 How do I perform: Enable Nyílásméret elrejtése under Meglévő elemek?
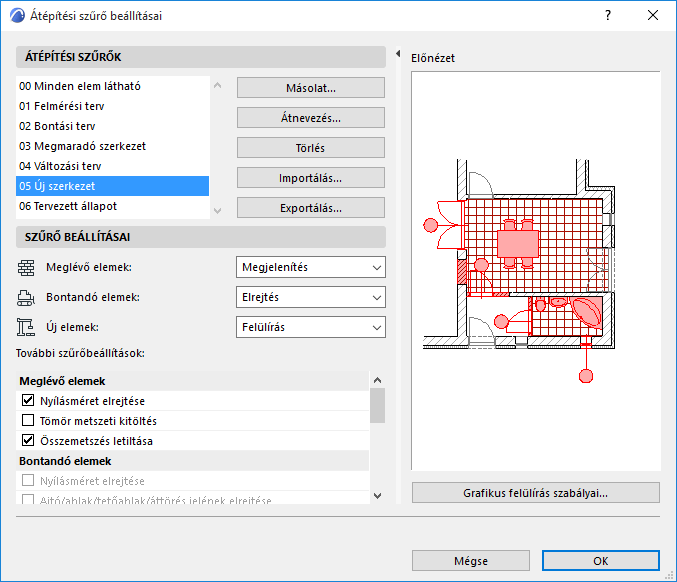(x=28, y=401)
